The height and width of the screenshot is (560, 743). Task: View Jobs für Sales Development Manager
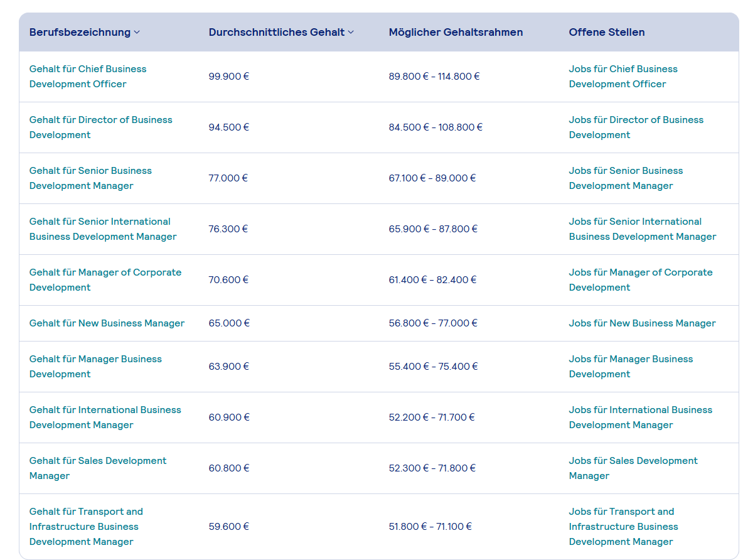tap(633, 468)
